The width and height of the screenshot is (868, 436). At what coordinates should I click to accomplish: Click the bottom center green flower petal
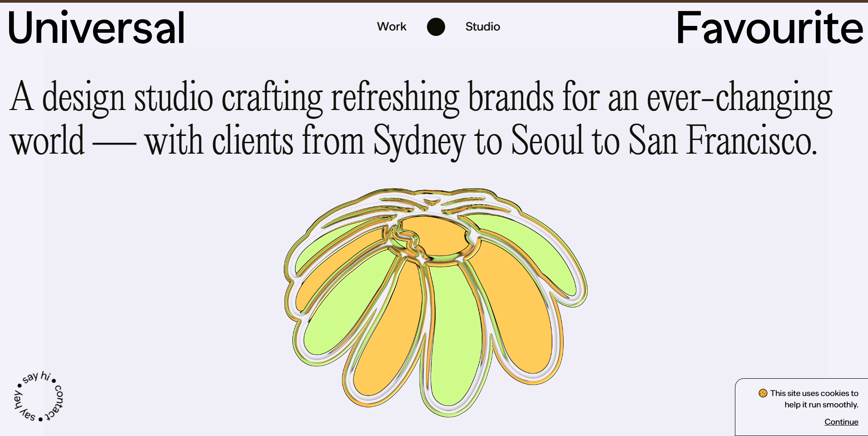(x=455, y=336)
